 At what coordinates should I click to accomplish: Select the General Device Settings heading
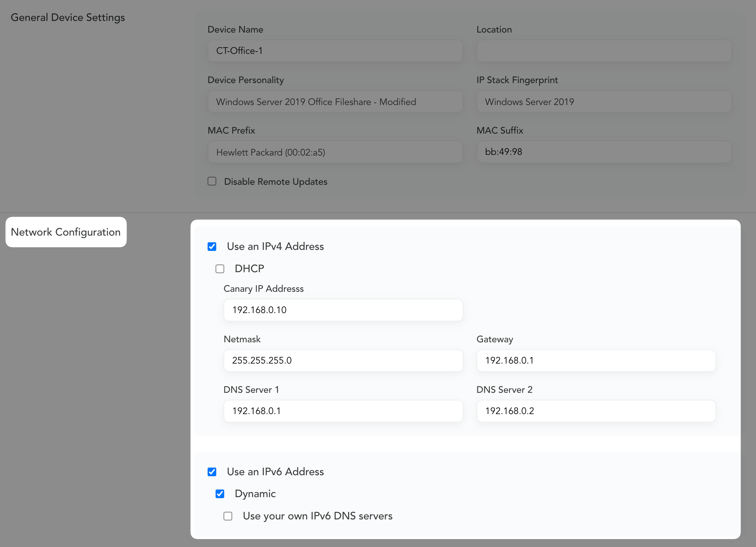[68, 17]
